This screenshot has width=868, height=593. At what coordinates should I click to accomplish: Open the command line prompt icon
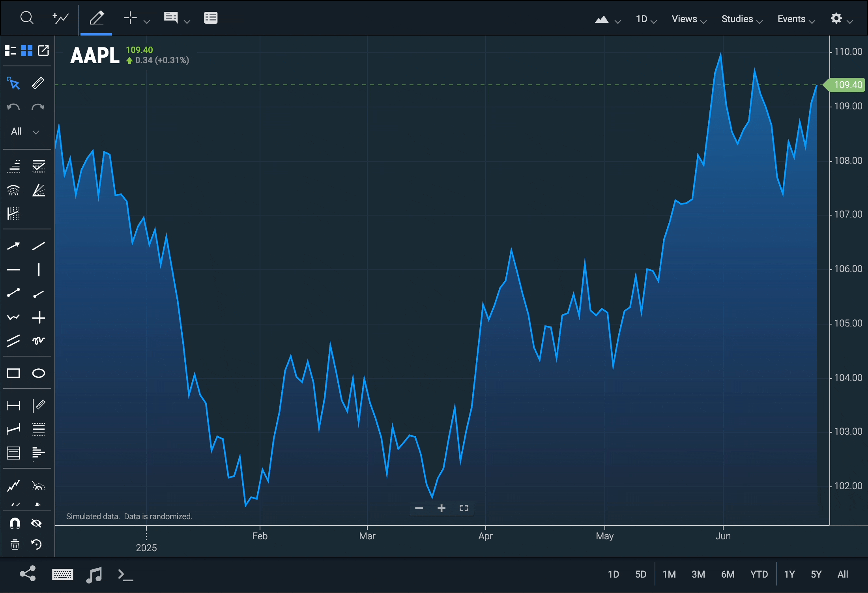[x=125, y=575]
